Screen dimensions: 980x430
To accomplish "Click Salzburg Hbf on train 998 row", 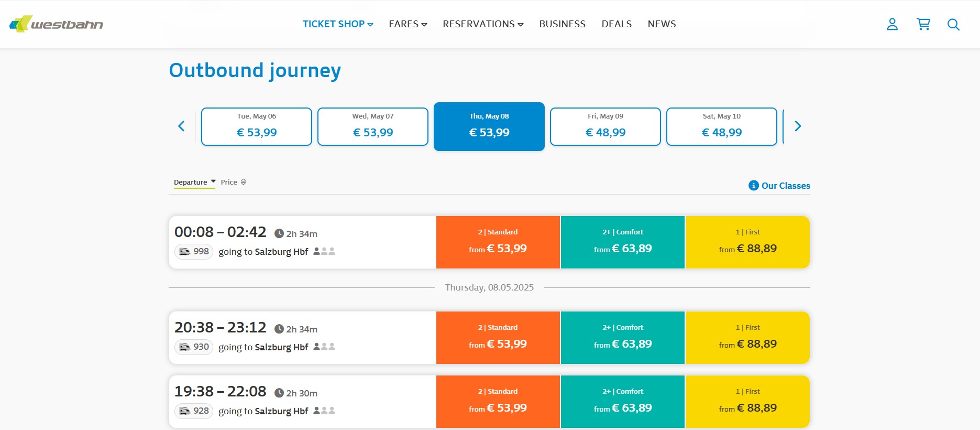I will tap(281, 252).
